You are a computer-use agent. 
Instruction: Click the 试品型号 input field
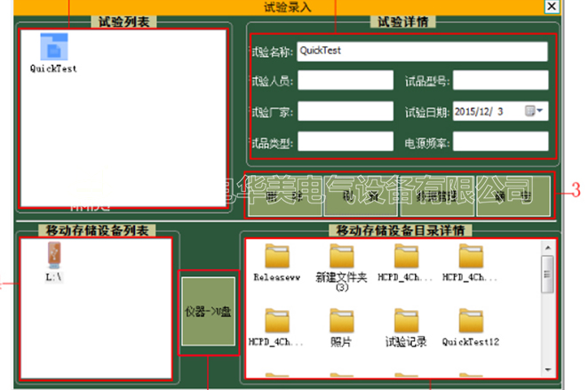coord(500,80)
